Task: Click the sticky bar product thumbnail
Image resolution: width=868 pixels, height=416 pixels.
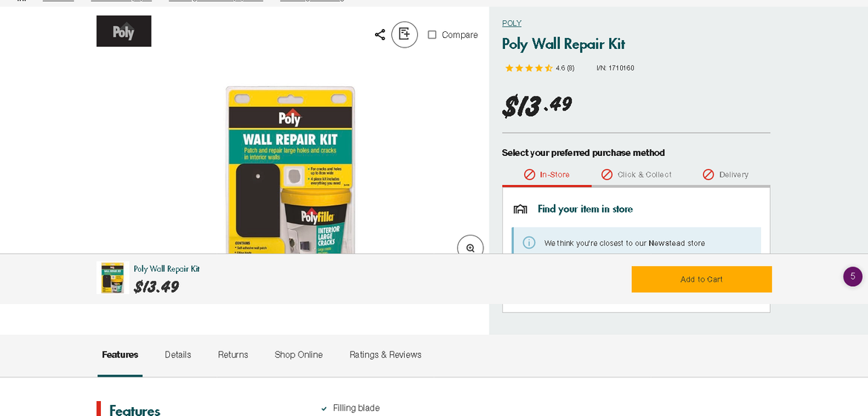Action: click(113, 278)
